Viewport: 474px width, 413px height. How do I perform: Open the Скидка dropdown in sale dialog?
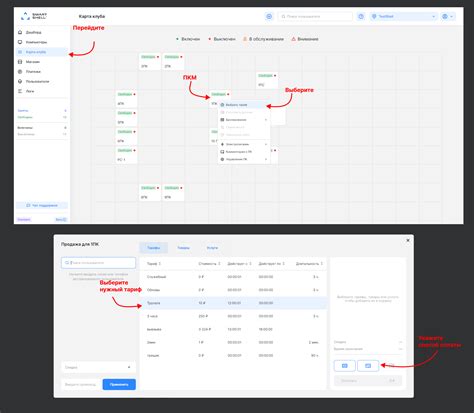(99, 367)
